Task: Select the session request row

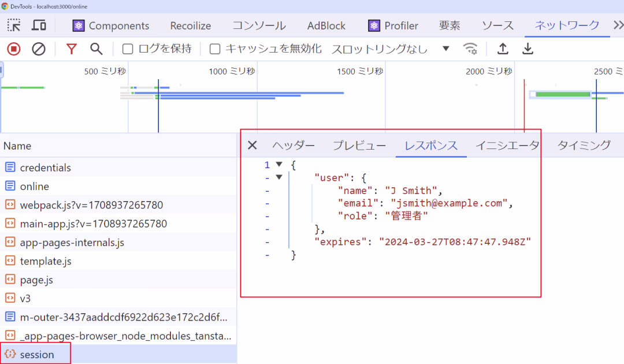Action: coord(118,354)
